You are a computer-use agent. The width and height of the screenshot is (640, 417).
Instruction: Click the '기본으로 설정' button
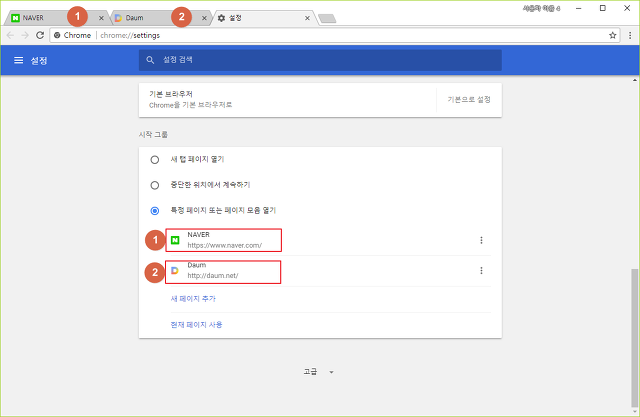469,100
